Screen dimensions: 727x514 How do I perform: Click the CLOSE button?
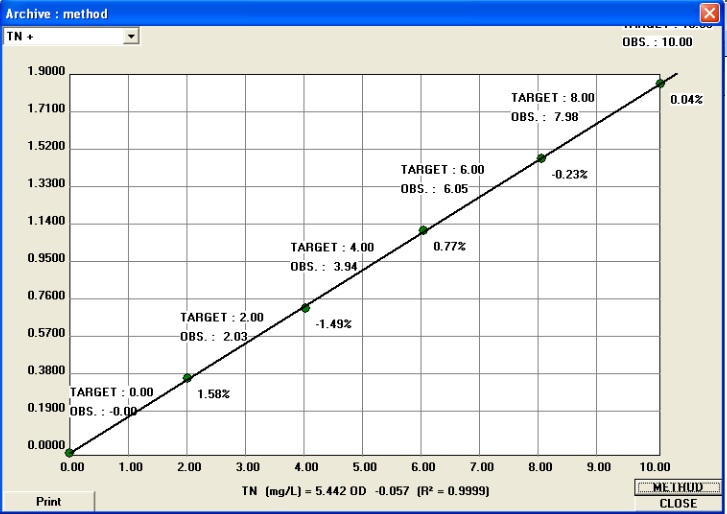click(x=677, y=503)
